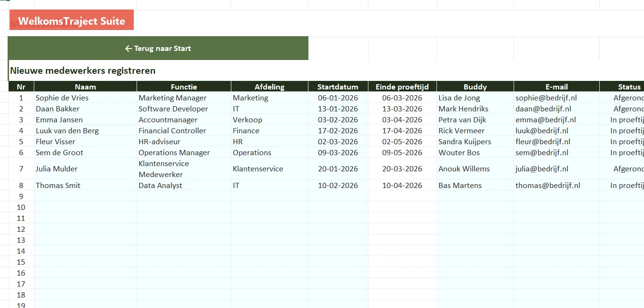Image resolution: width=644 pixels, height=308 pixels.
Task: Click the trial end date 02-05-2026
Action: (x=403, y=141)
